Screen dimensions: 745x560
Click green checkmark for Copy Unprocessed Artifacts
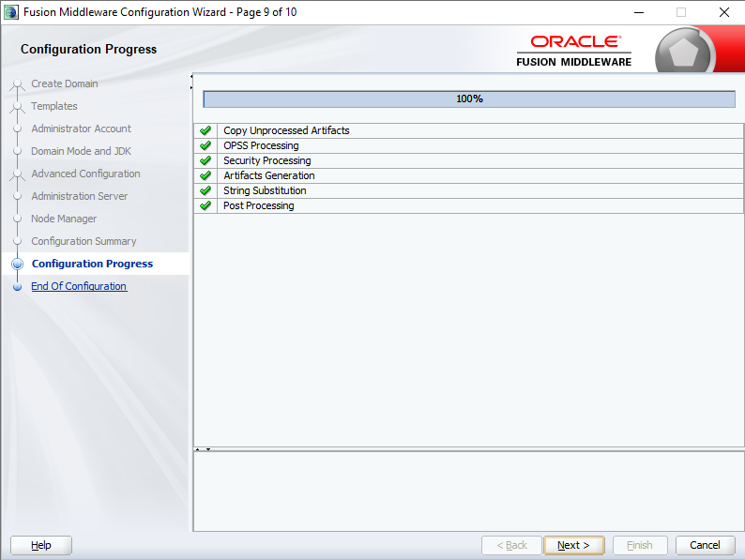coord(205,130)
